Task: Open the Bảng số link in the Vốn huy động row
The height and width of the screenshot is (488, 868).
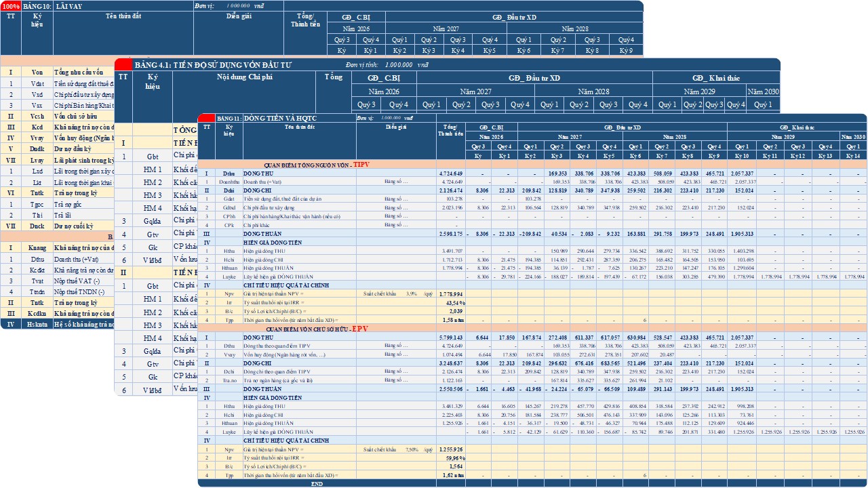Action: click(x=396, y=354)
